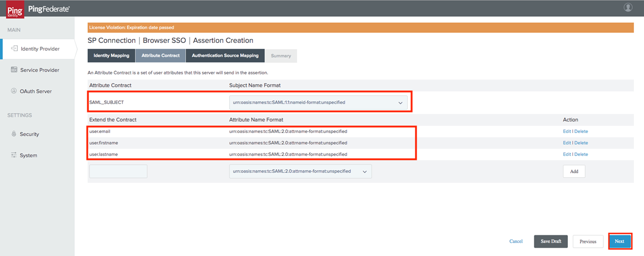The width and height of the screenshot is (644, 256).
Task: Select the Attribute Contract tab
Action: tap(161, 56)
